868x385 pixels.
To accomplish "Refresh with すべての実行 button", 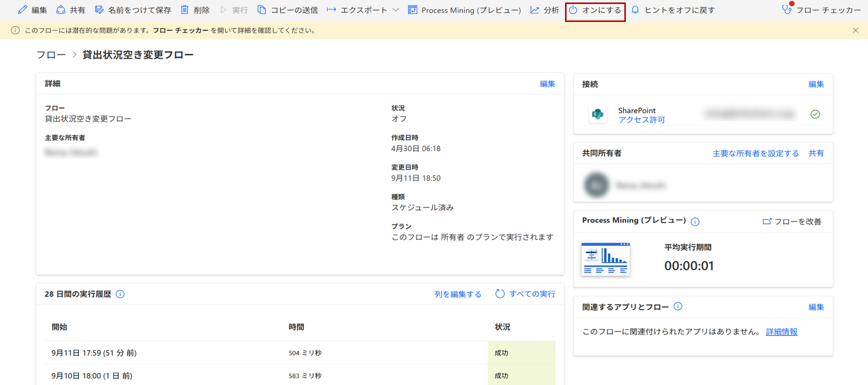I will click(x=525, y=294).
